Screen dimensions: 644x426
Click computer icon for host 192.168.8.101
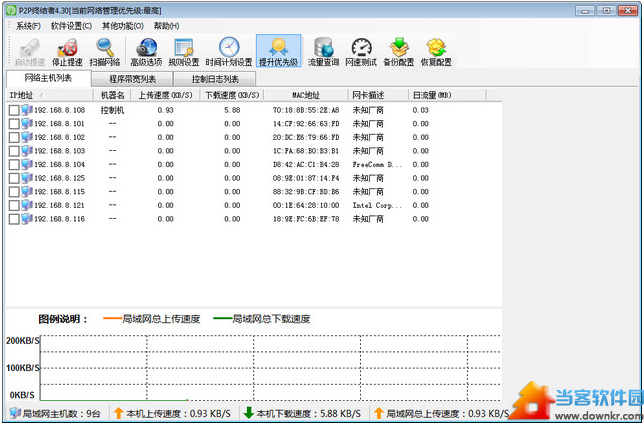(27, 123)
